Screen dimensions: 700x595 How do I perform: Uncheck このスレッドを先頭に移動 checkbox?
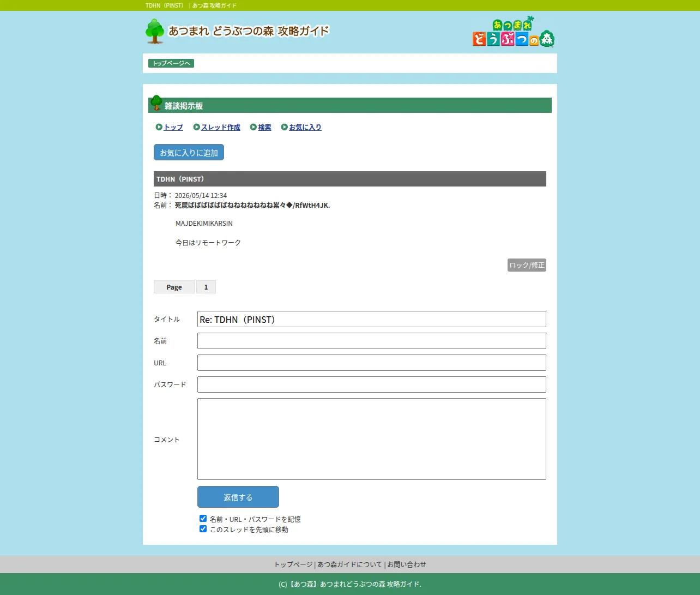[x=203, y=529]
